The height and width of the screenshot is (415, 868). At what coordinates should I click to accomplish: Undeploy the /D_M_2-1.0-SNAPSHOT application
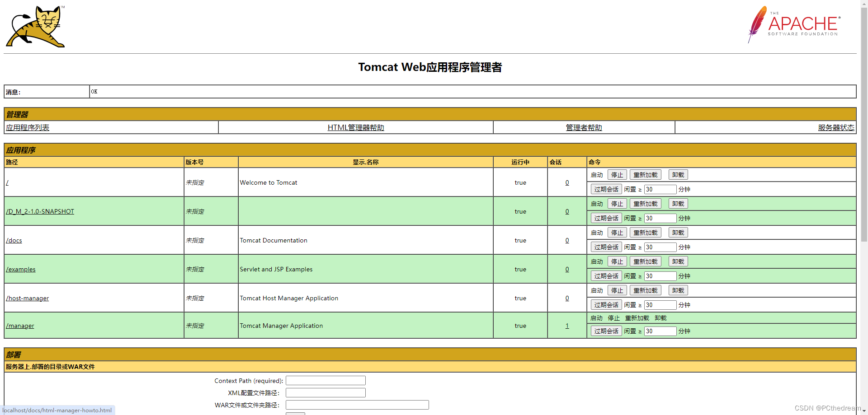click(x=678, y=204)
